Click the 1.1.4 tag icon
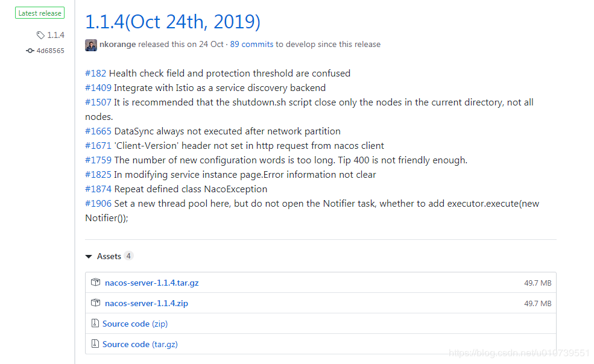 tap(40, 36)
